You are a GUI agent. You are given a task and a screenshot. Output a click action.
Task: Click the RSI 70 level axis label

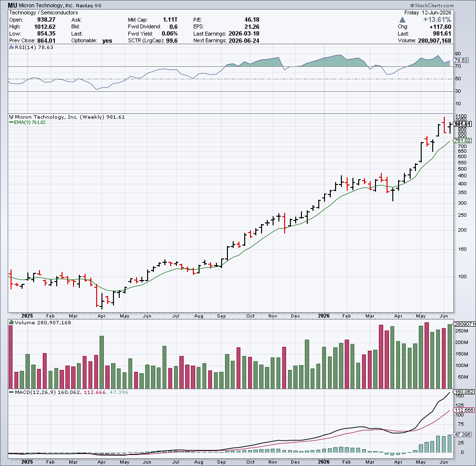[x=458, y=66]
